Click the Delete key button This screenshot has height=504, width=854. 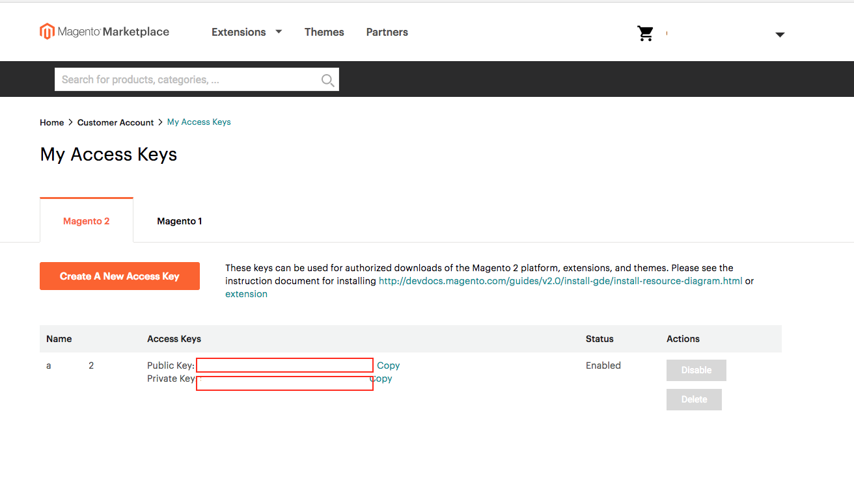click(x=694, y=399)
